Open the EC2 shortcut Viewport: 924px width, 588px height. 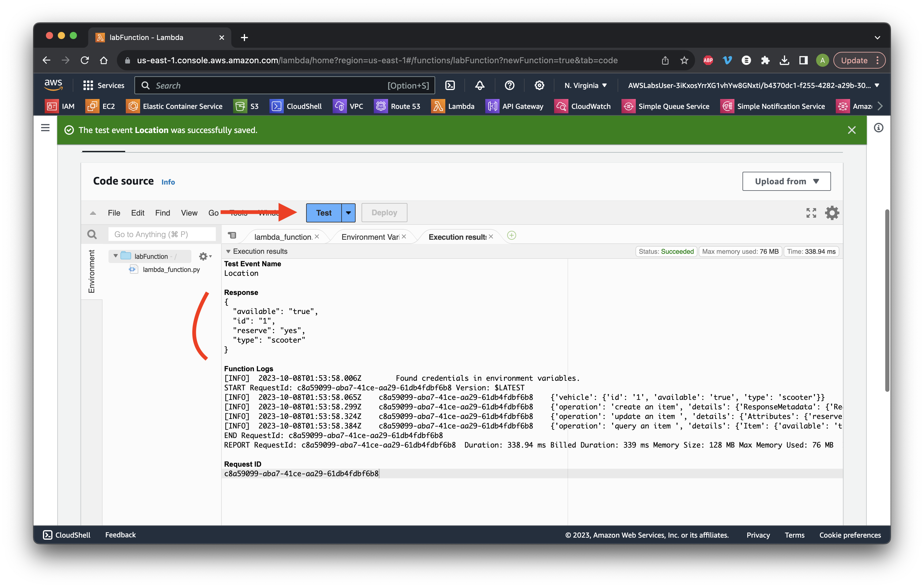[x=100, y=106]
